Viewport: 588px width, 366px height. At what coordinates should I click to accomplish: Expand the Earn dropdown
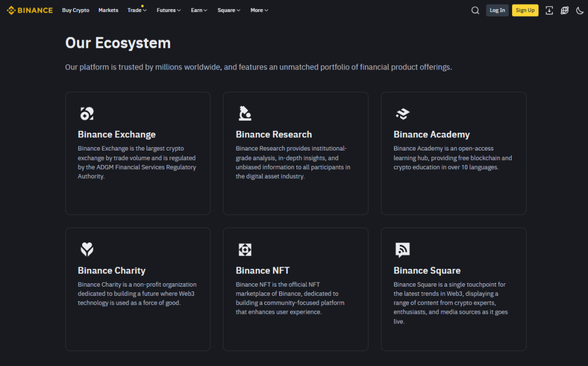click(x=199, y=10)
